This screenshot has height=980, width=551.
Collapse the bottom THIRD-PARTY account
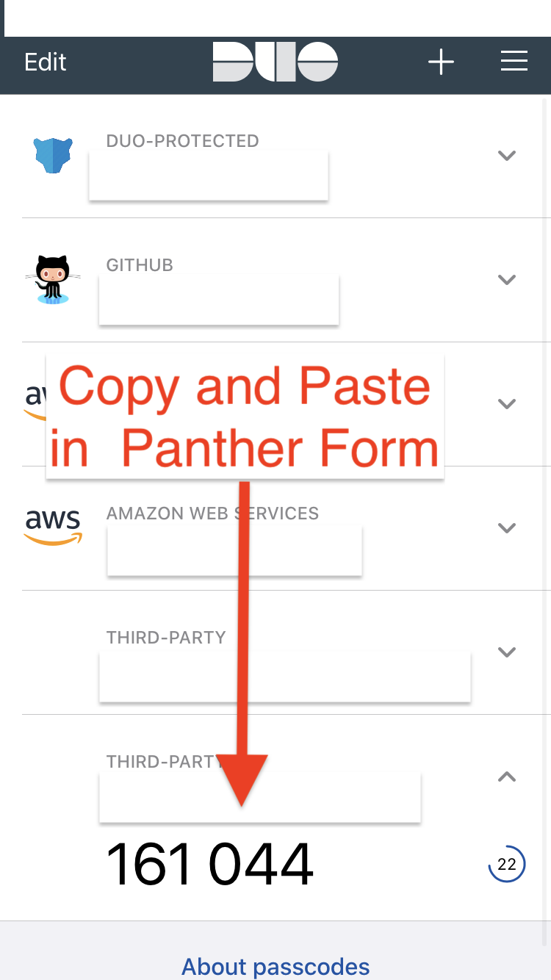507,776
